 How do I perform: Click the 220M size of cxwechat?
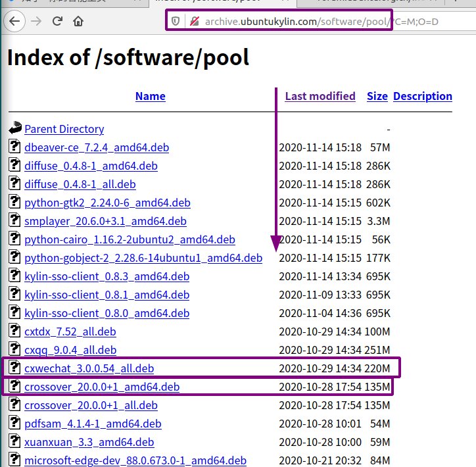click(x=377, y=368)
